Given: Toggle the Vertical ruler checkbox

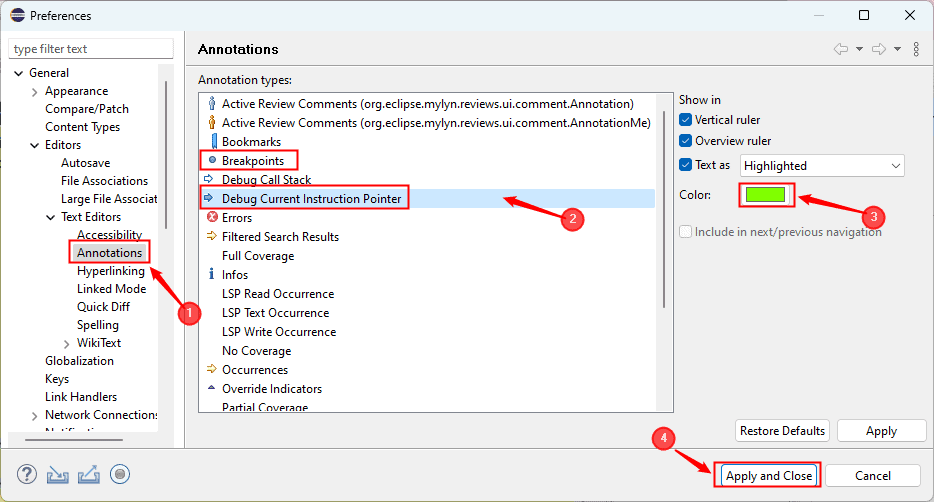Looking at the screenshot, I should [x=686, y=120].
